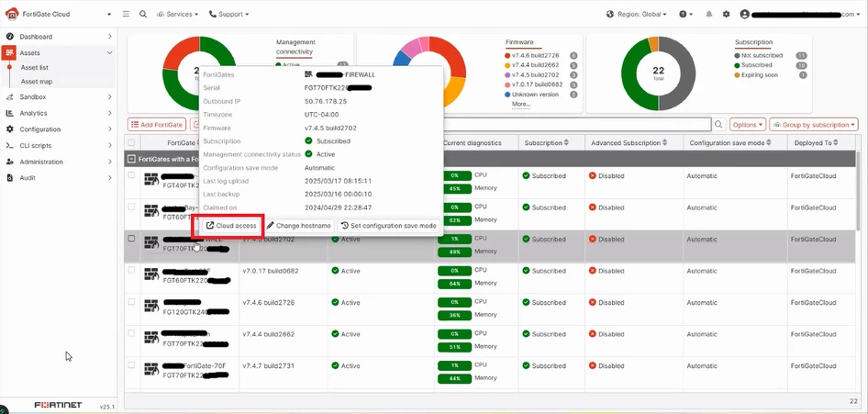Click firewall icon in FortiGate-70F row
The height and width of the screenshot is (414, 868).
click(151, 369)
